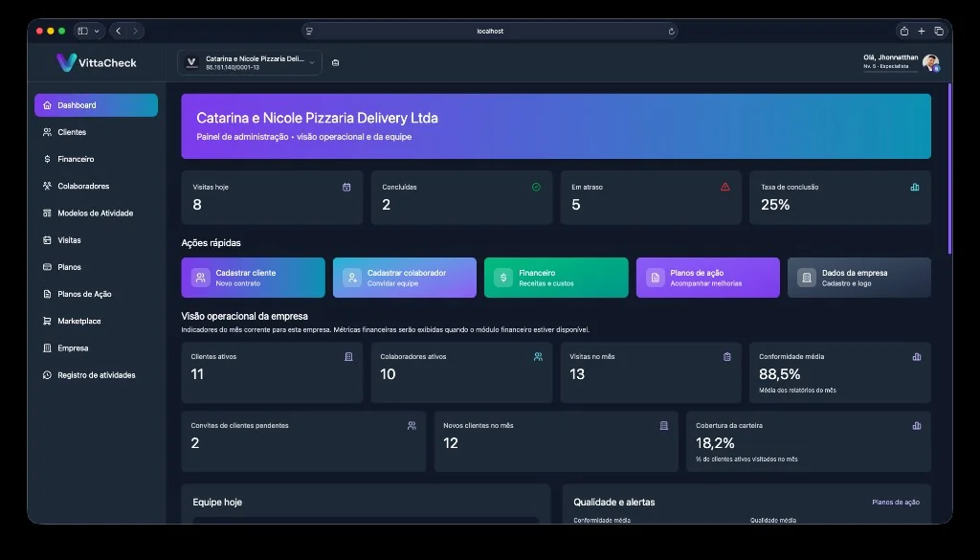Open Planos de ação quick action card
The width and height of the screenshot is (980, 560).
coord(708,278)
